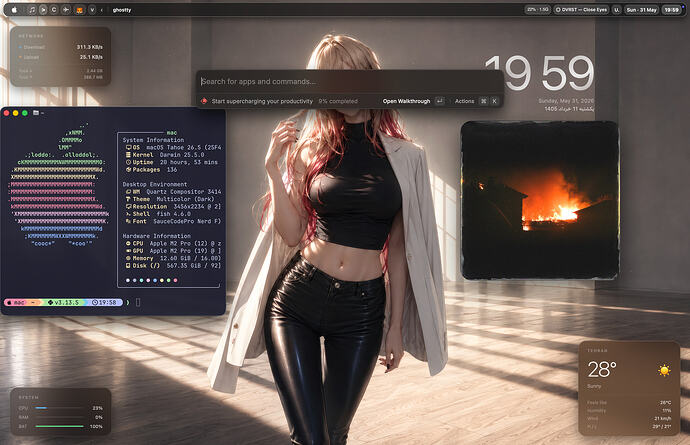The width and height of the screenshot is (690, 445).
Task: Click the Sunday, May 31 date under the clock
Action: click(566, 101)
